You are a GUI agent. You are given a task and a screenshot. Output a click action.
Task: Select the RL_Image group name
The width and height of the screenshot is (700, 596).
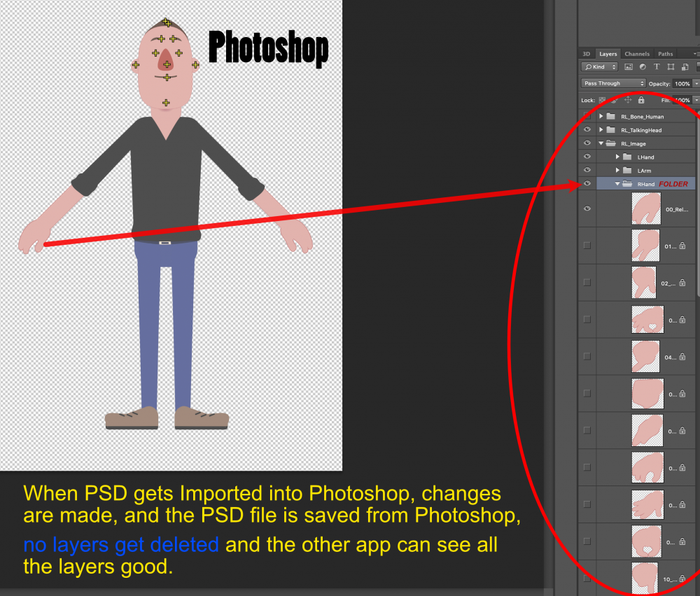point(633,143)
